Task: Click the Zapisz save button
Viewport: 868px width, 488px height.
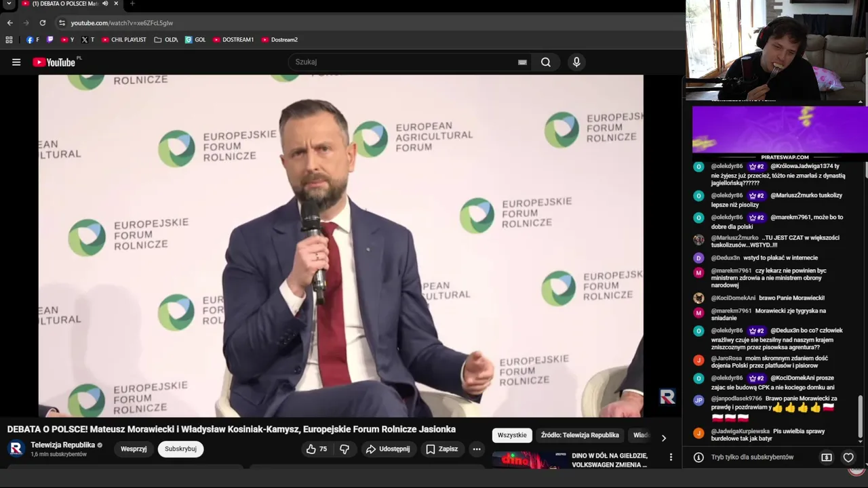Action: coord(441,449)
